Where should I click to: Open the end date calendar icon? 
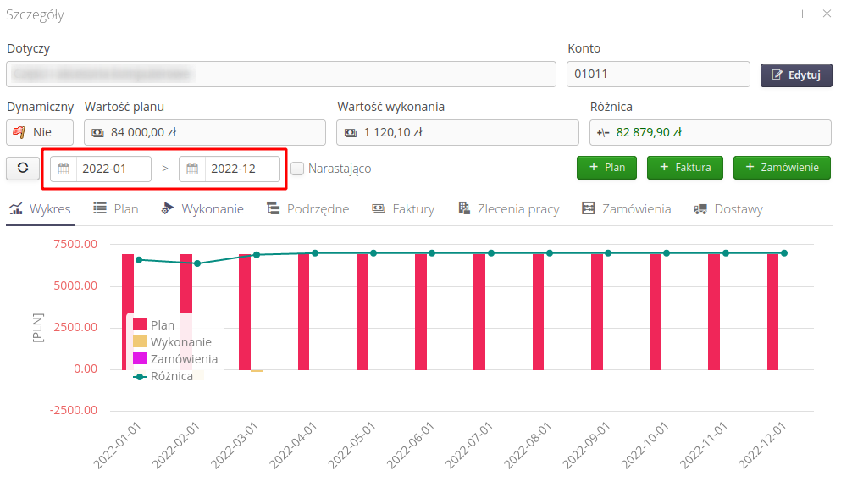(x=192, y=169)
